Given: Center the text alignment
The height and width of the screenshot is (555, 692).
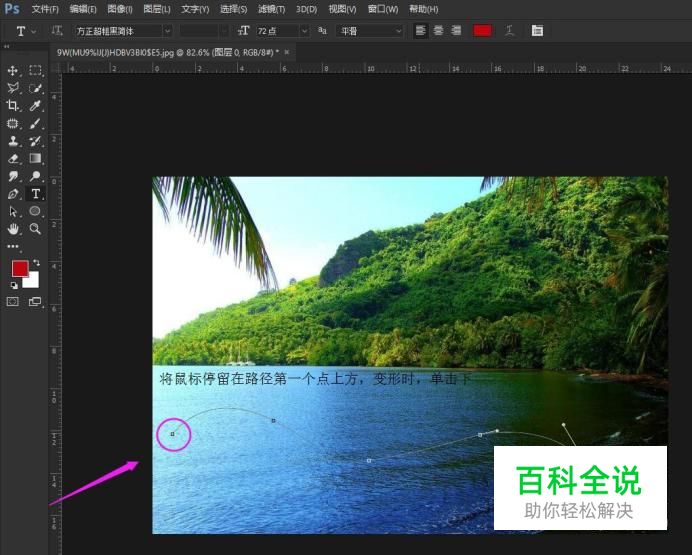Looking at the screenshot, I should 438,30.
